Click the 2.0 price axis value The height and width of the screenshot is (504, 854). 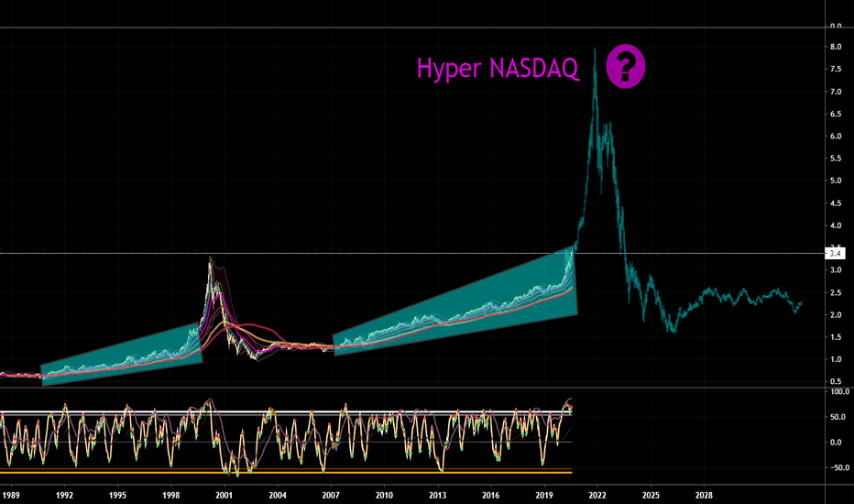click(x=836, y=315)
